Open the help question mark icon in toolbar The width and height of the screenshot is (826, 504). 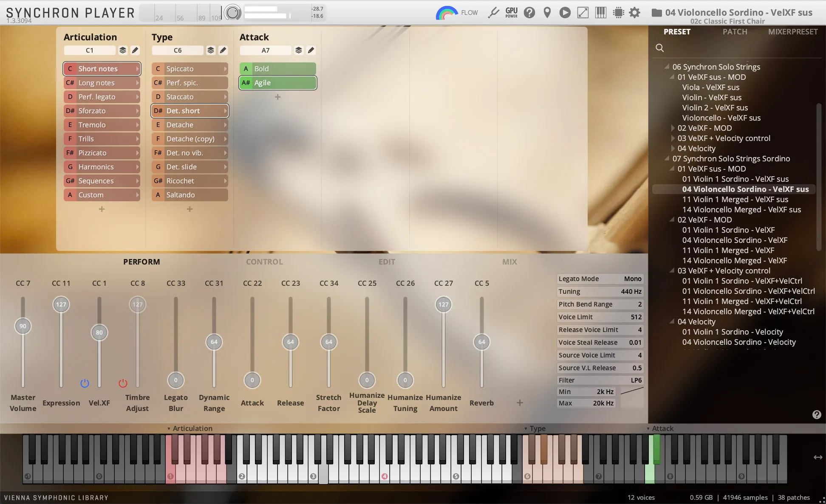(x=529, y=13)
